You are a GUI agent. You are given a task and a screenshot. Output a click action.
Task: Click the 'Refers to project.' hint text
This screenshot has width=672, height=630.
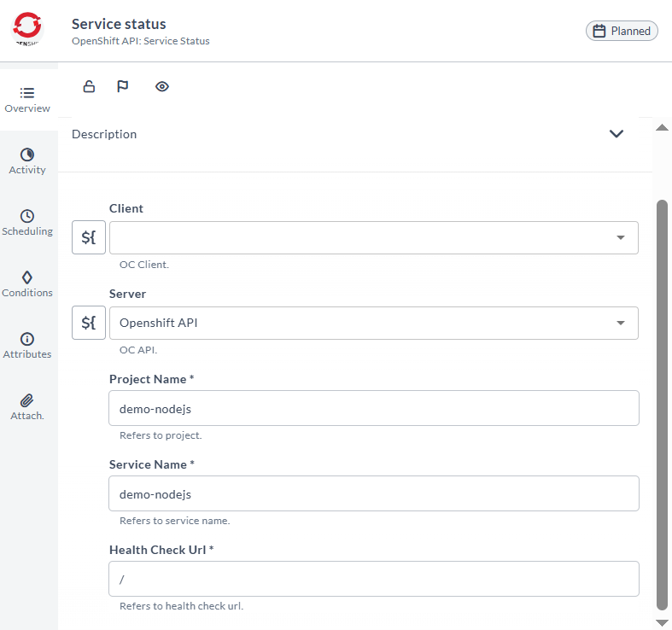pos(161,435)
